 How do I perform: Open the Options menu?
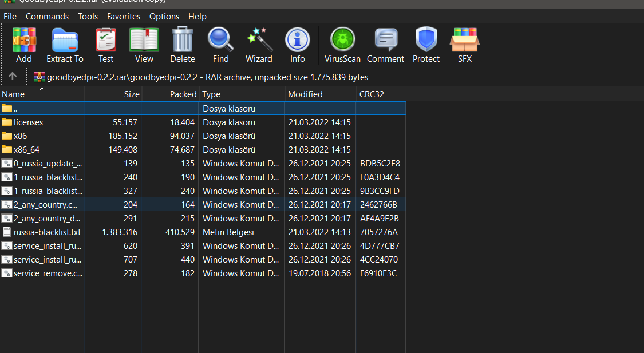pos(164,17)
